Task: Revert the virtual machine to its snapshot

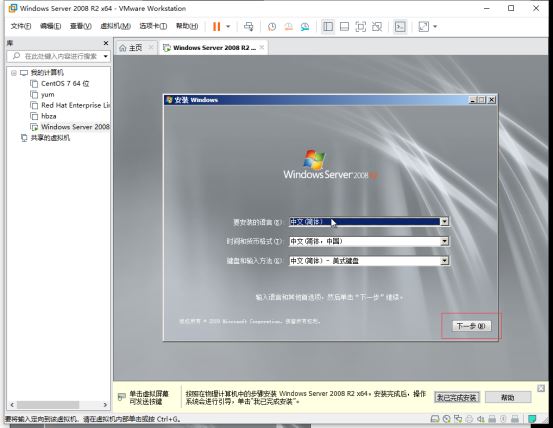Action: click(288, 27)
